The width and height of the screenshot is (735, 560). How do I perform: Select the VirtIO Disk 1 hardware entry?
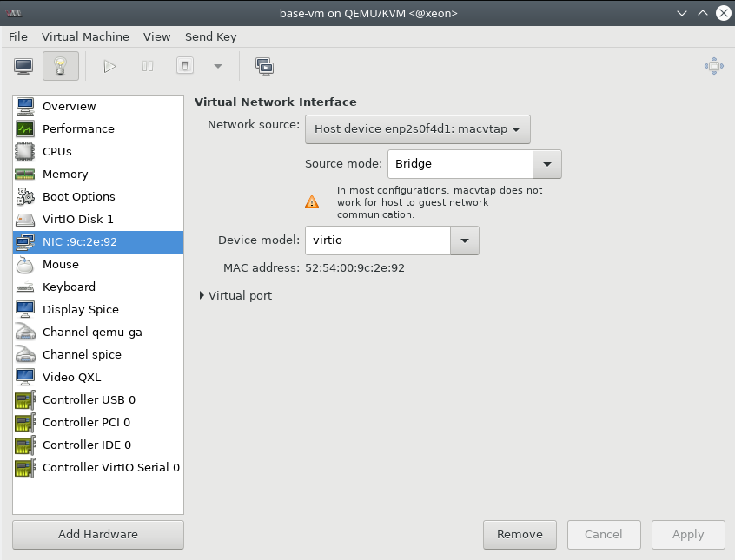click(x=78, y=220)
